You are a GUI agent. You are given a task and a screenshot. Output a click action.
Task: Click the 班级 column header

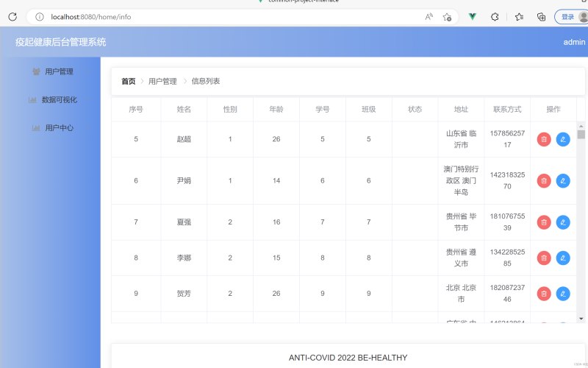click(x=369, y=109)
